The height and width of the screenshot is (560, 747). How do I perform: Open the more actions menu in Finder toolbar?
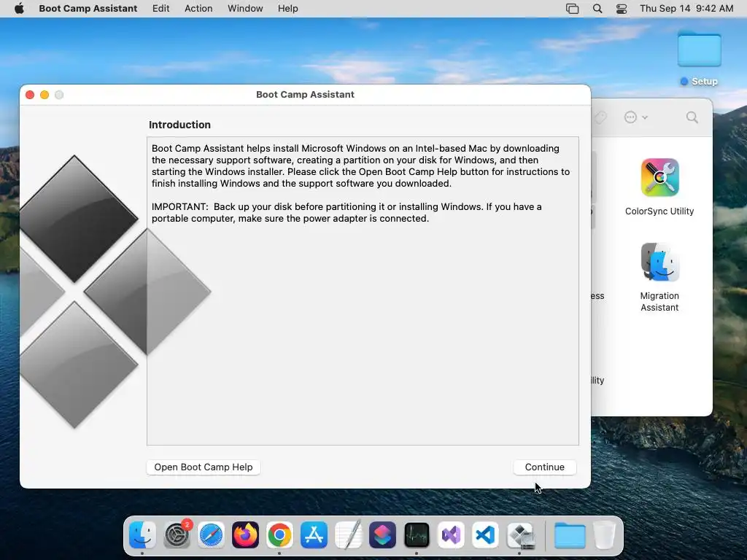[635, 117]
